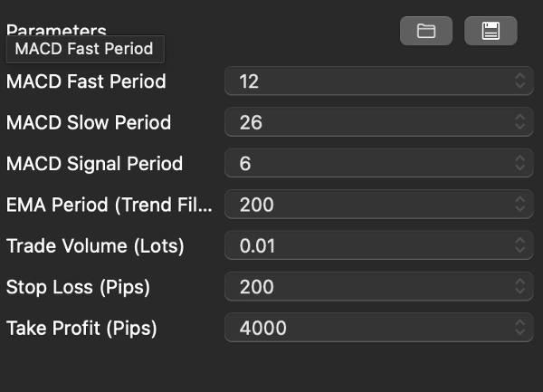The image size is (543, 392).
Task: Click the EMA Period stepper arrows
Action: (x=520, y=205)
